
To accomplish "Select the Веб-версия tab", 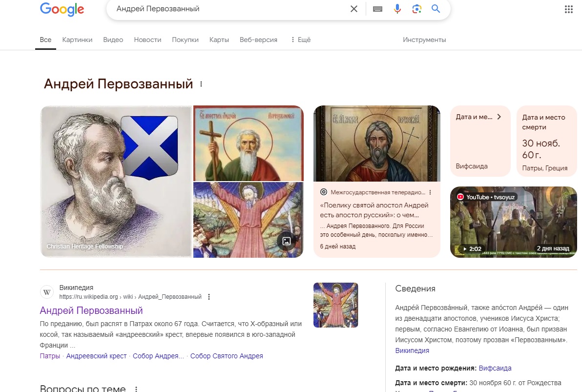I will [258, 40].
